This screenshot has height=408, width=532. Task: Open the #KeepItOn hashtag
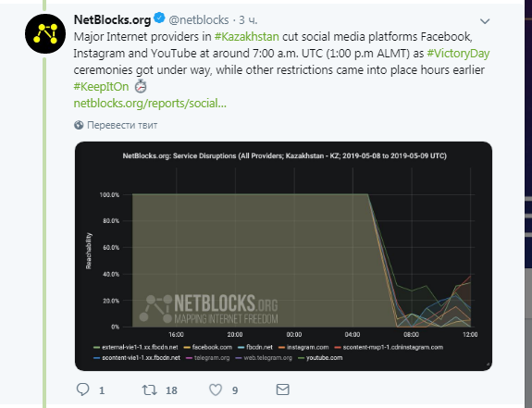101,86
